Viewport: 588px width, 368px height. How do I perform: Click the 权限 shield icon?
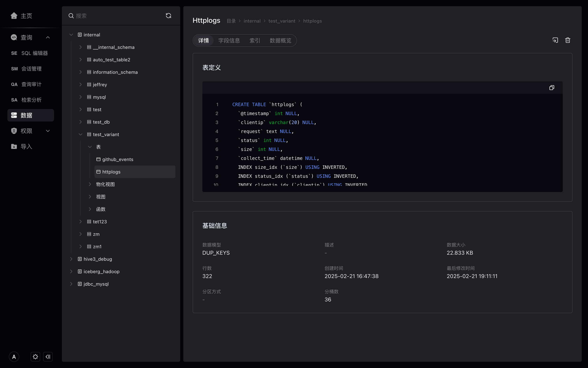14,131
